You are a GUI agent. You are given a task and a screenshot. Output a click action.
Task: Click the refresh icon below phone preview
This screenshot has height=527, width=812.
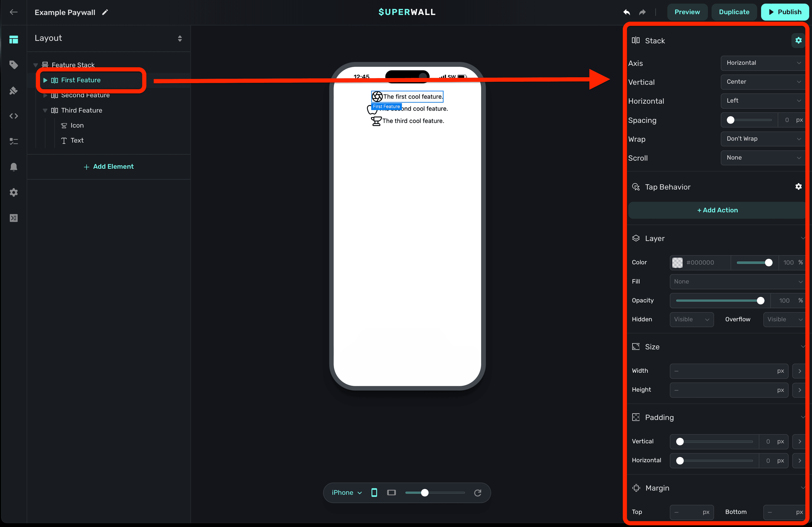click(478, 493)
